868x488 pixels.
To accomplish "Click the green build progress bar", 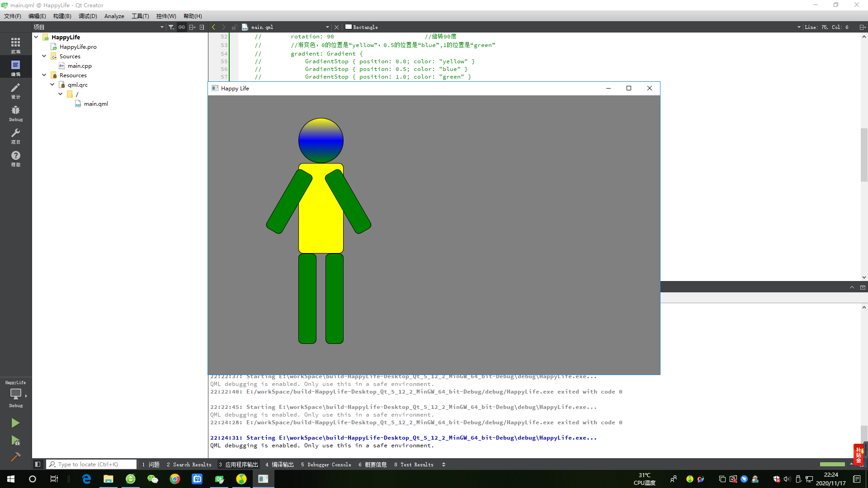I will click(832, 464).
